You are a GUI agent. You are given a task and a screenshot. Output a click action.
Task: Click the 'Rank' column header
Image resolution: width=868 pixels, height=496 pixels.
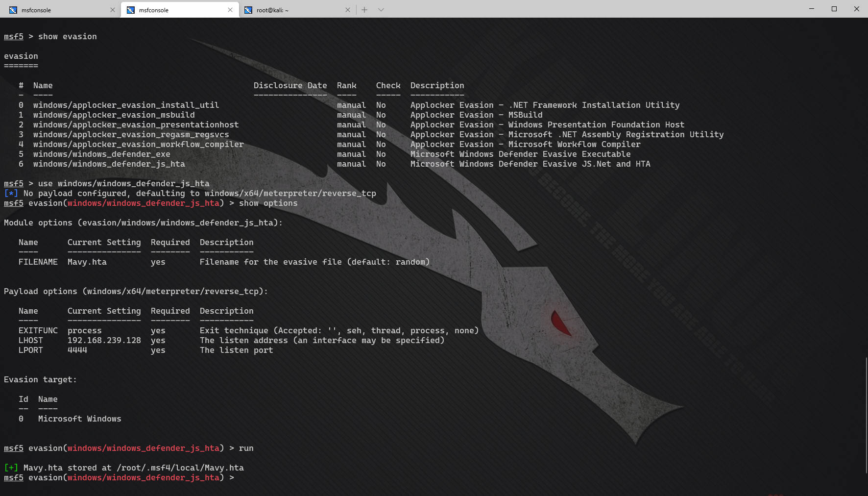[x=346, y=86]
